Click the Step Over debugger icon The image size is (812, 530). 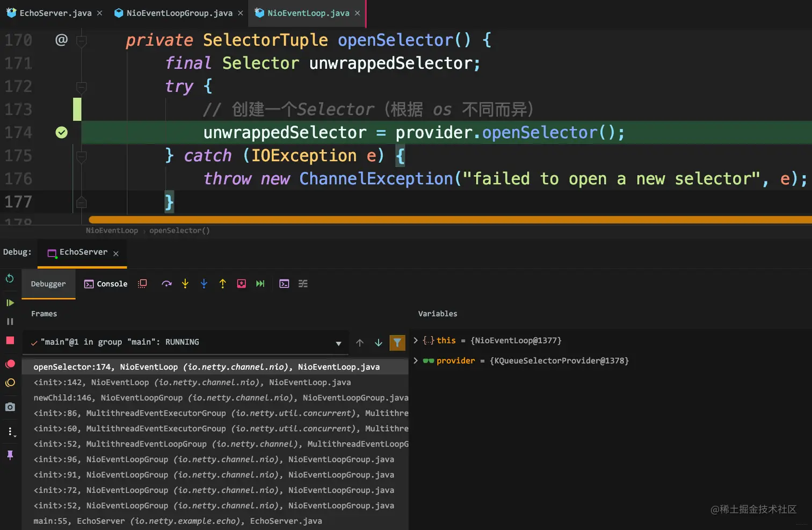coord(166,284)
